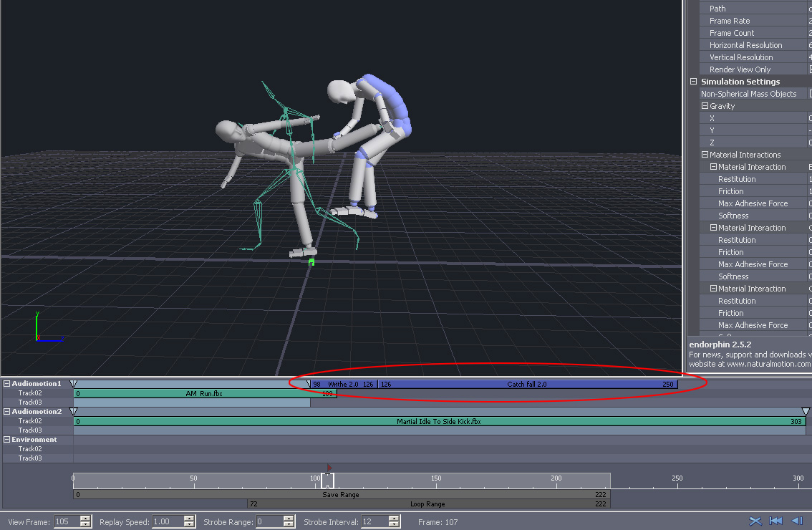Viewport: 812px width, 530px height.
Task: Select Track03 under Audiomotion2
Action: click(x=30, y=430)
